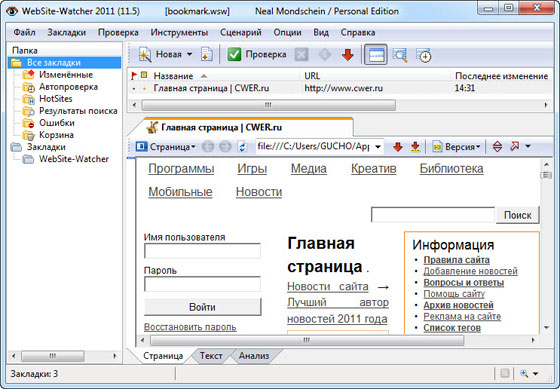Open the Вид menu
This screenshot has height=389, width=560.
point(321,33)
